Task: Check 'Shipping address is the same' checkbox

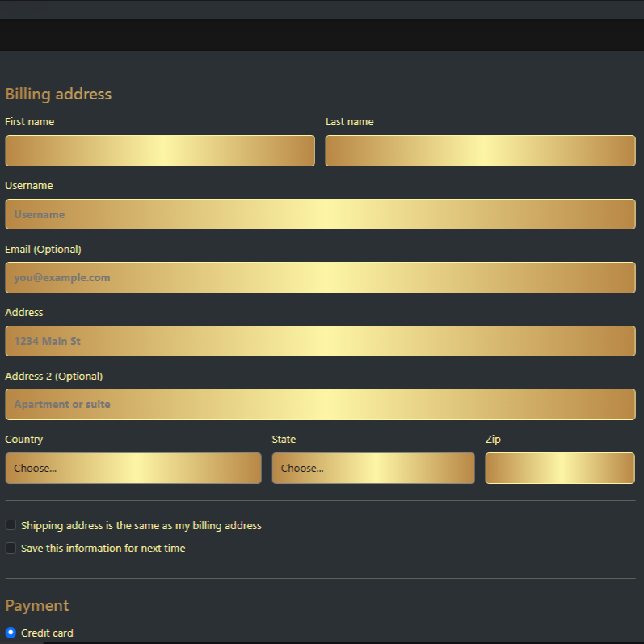Action: click(11, 525)
